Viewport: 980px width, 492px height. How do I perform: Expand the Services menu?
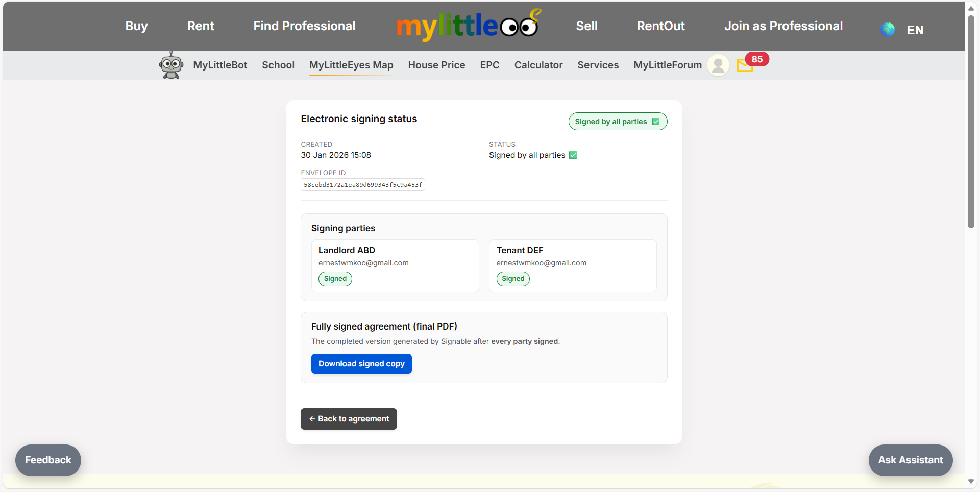coord(598,65)
